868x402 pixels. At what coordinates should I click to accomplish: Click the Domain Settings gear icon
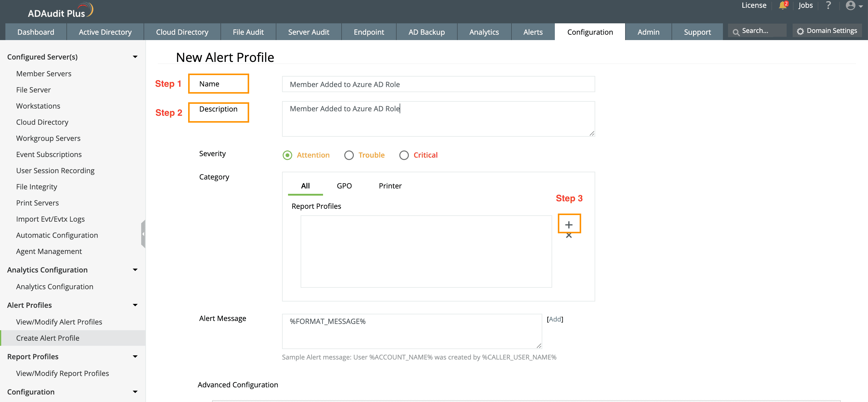800,31
